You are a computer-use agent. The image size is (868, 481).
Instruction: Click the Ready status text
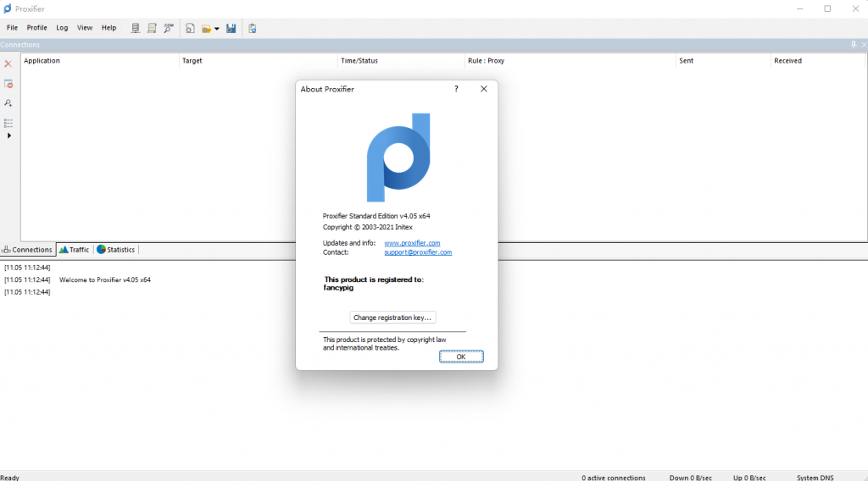coord(10,478)
